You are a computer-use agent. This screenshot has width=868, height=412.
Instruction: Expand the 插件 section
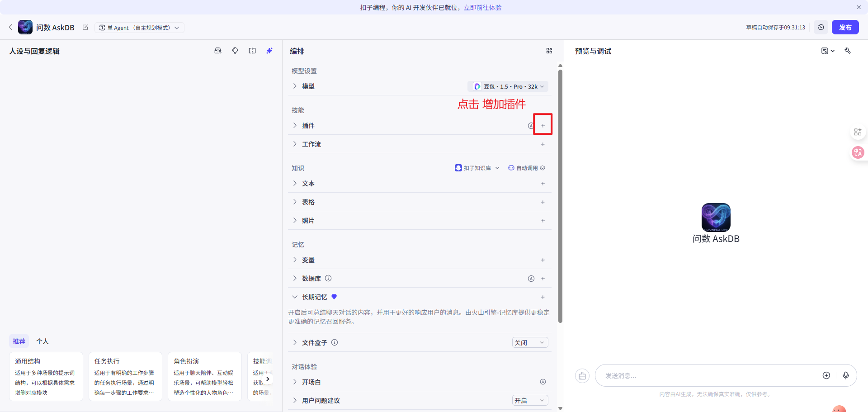295,125
